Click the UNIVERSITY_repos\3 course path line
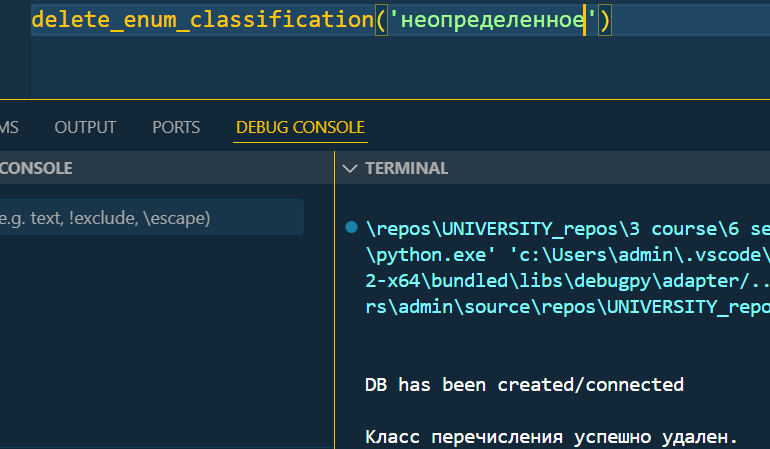Image resolution: width=770 pixels, height=449 pixels. [567, 228]
